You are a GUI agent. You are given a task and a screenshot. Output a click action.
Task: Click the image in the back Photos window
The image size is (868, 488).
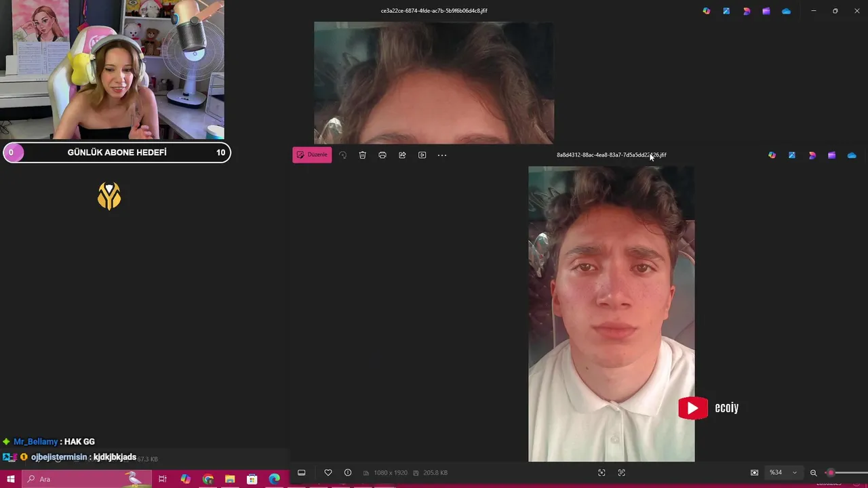click(x=434, y=83)
